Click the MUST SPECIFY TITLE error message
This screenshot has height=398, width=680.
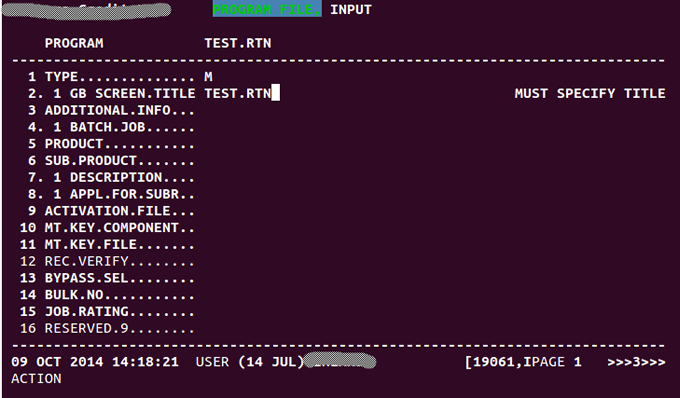coord(590,93)
